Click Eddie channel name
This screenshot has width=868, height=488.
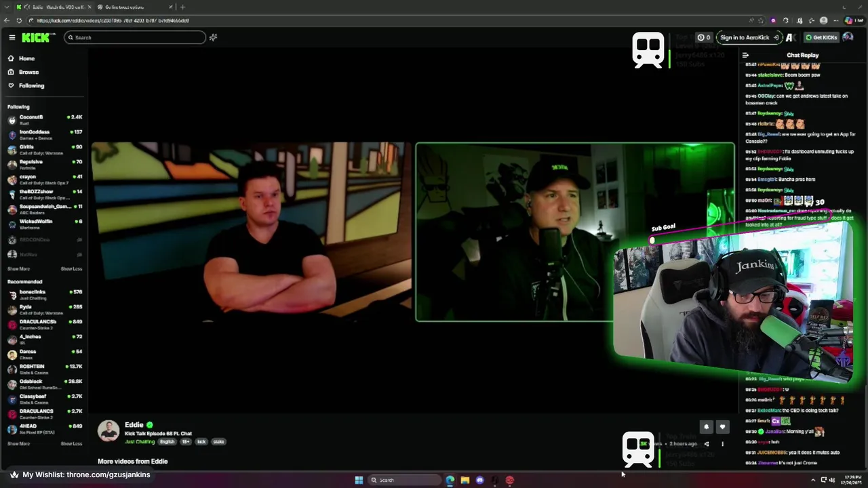(134, 425)
